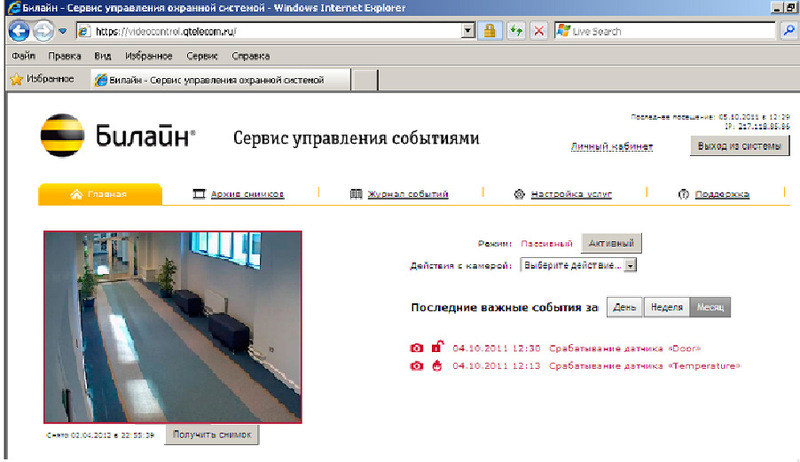Image resolution: width=800 pixels, height=462 pixels.
Task: Click the Refresh page icon
Action: coord(516,32)
